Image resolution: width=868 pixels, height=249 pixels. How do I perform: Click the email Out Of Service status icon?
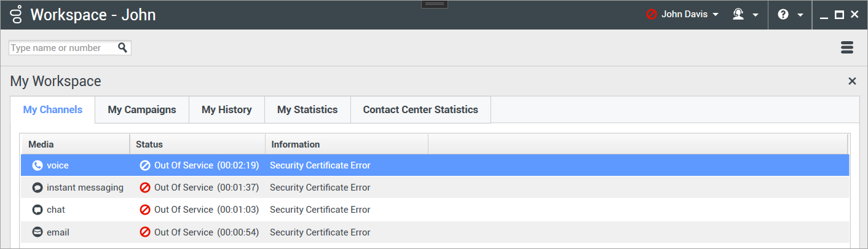pos(145,232)
